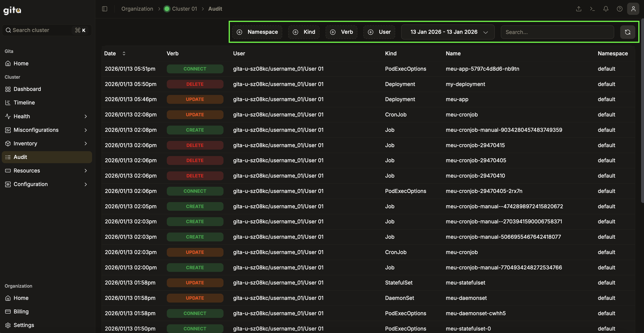Click the share/upload icon in top bar
644x333 pixels.
point(578,9)
